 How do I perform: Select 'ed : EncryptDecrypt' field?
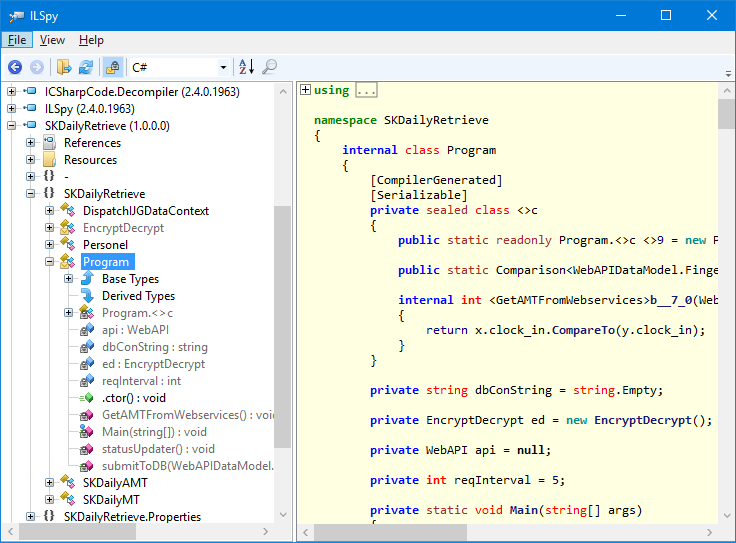[153, 364]
